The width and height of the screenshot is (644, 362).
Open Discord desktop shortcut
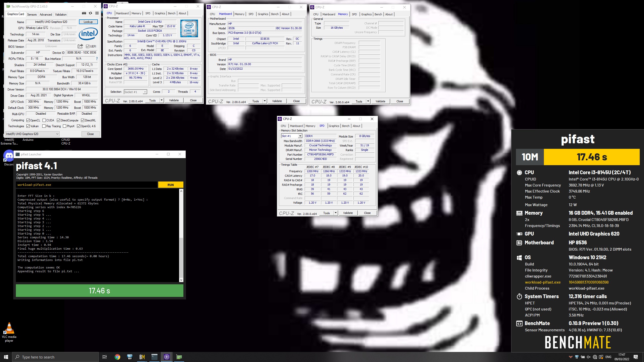(x=9, y=158)
